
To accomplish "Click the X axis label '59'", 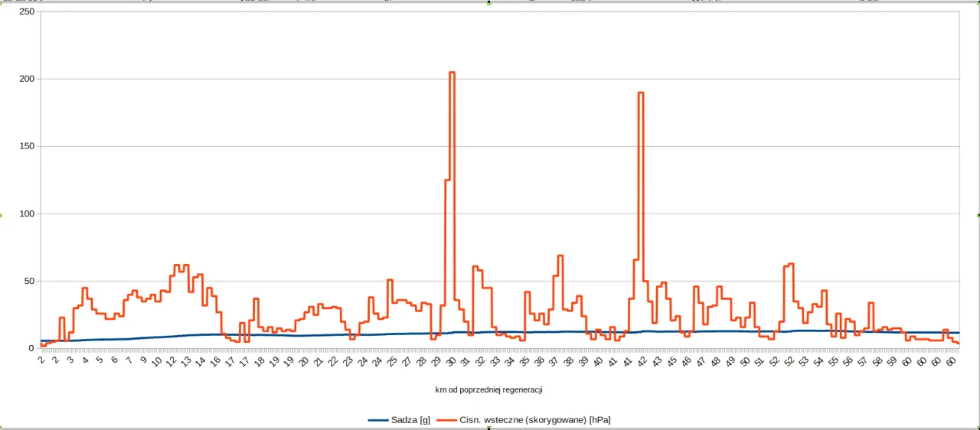I will [x=893, y=361].
